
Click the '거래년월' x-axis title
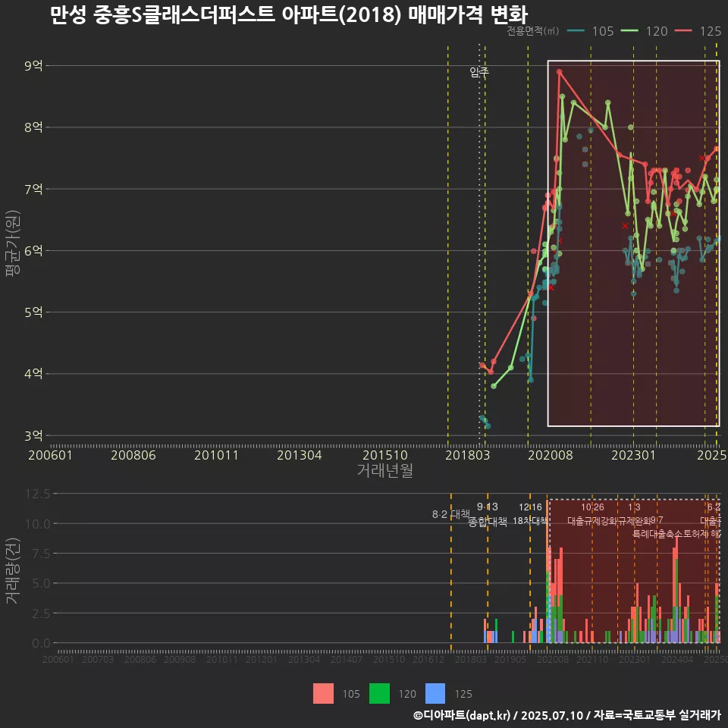click(385, 470)
